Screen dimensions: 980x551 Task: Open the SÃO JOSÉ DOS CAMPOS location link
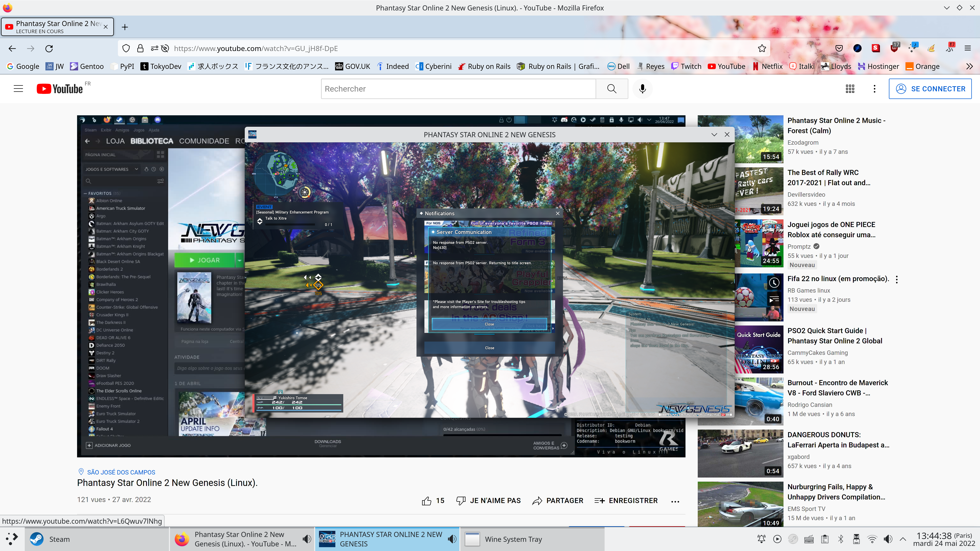point(121,472)
